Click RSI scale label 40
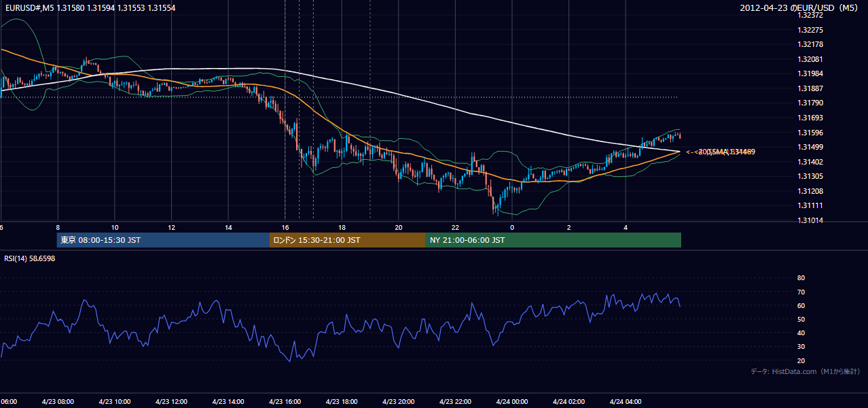868x408 pixels. pos(801,333)
